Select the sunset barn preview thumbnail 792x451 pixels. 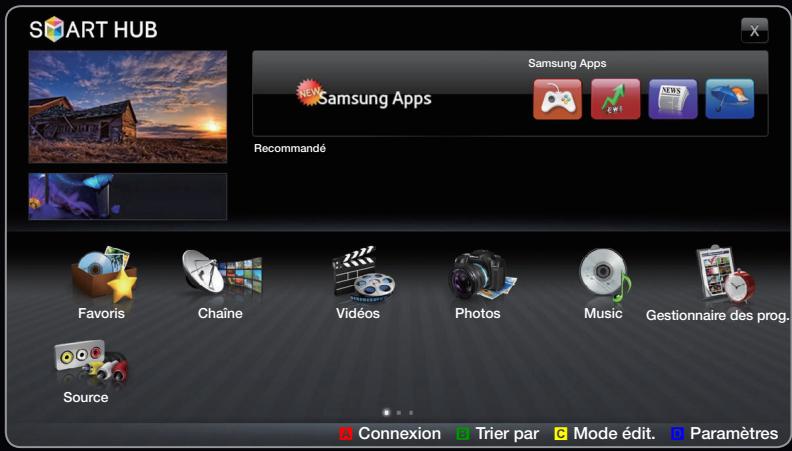pyautogui.click(x=128, y=107)
